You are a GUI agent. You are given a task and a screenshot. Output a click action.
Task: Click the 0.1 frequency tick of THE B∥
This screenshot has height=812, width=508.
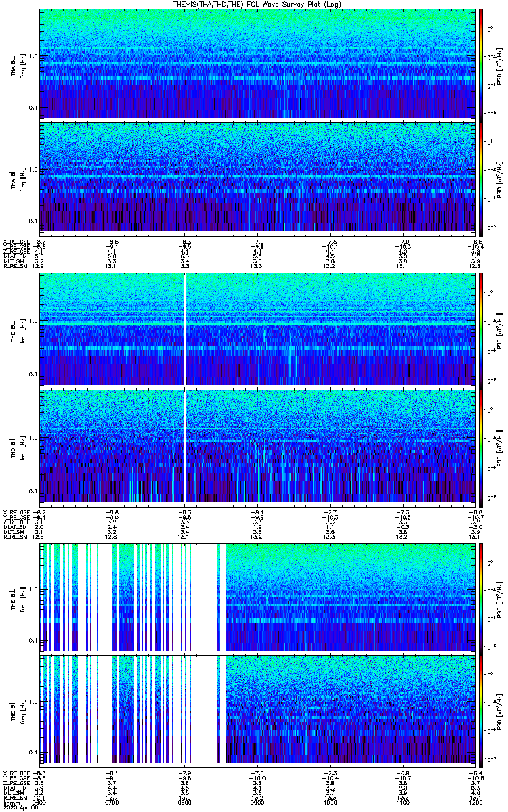(x=34, y=752)
